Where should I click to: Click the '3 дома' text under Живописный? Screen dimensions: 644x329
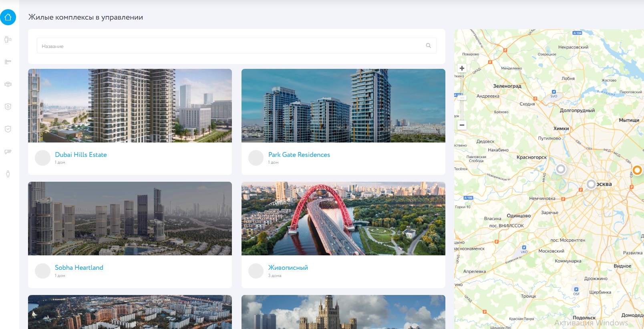pyautogui.click(x=275, y=276)
